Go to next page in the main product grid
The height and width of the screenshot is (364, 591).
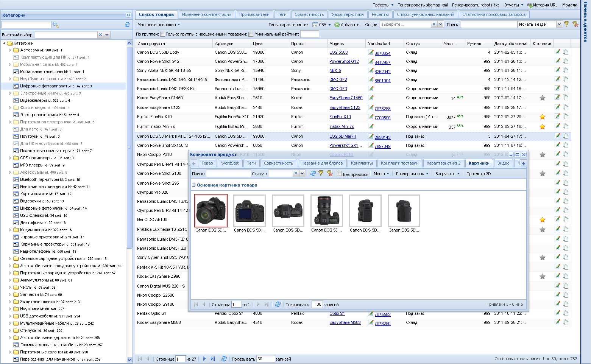pyautogui.click(x=204, y=359)
